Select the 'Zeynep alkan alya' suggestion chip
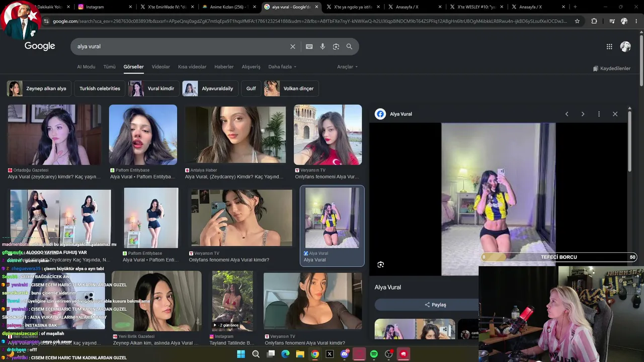644x362 pixels. (x=39, y=88)
